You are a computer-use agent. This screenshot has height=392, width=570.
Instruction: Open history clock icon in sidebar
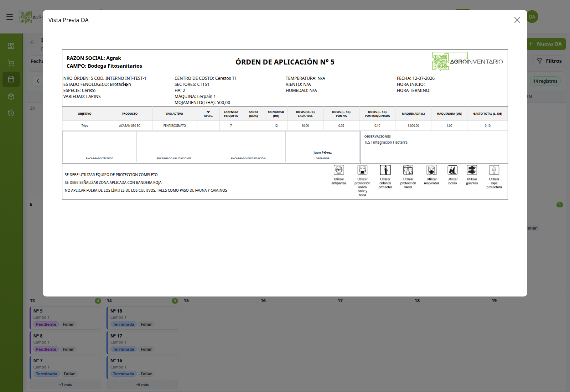pyautogui.click(x=11, y=113)
